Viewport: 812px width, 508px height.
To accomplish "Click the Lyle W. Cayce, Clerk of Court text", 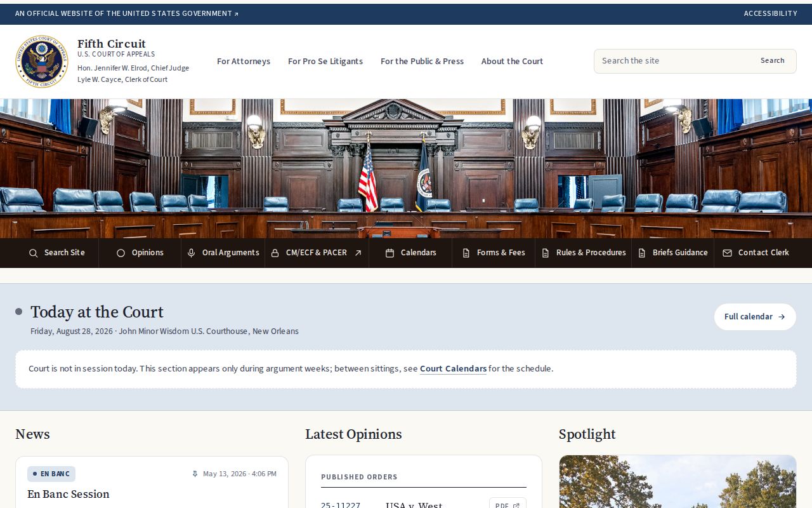I will point(122,79).
